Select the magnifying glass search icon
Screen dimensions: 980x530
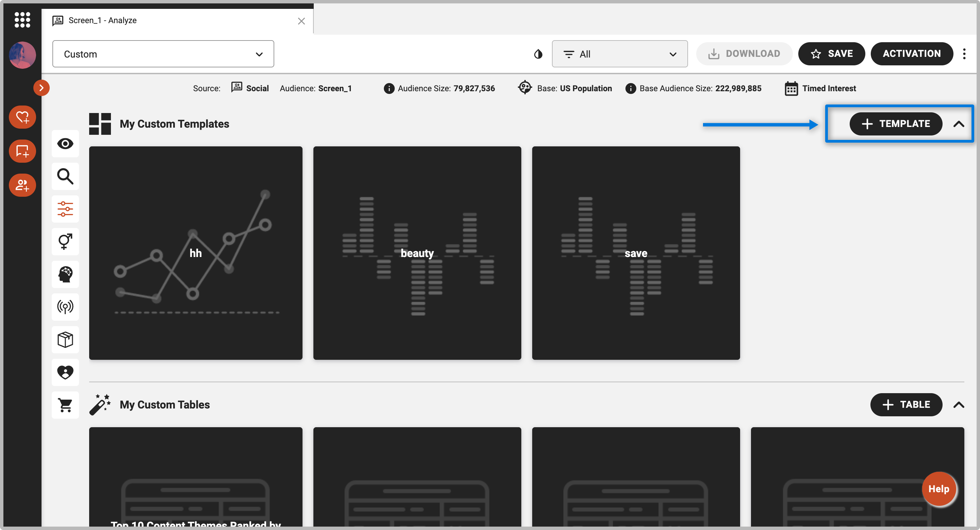(65, 176)
